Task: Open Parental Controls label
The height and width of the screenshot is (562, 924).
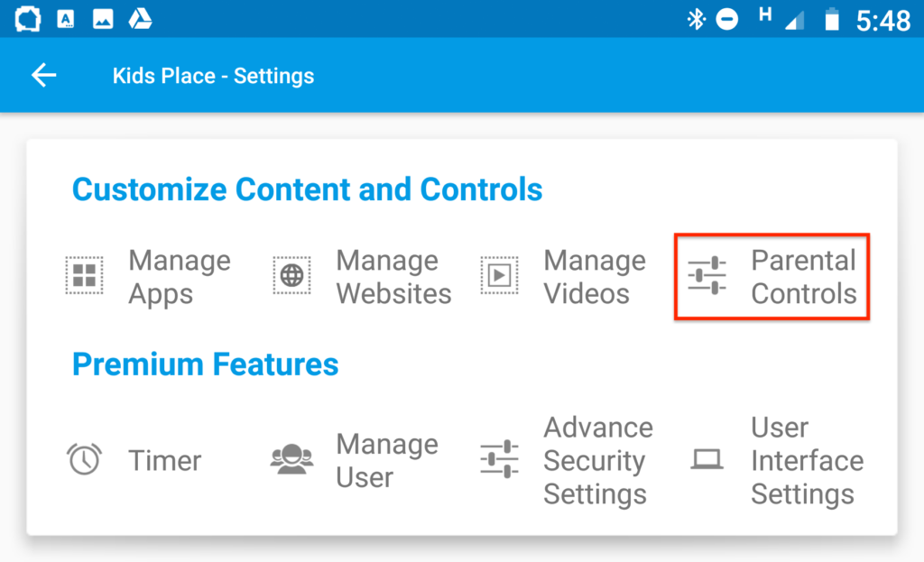Action: 804,277
